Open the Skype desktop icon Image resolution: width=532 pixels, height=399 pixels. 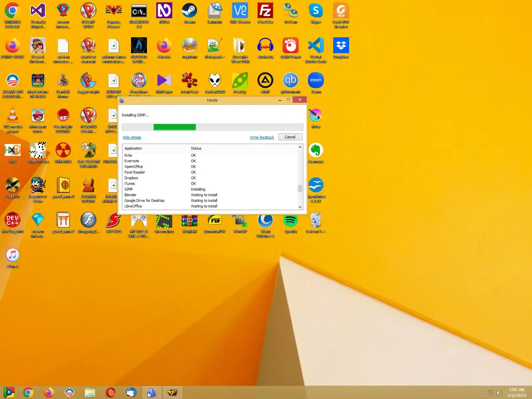pos(316,13)
